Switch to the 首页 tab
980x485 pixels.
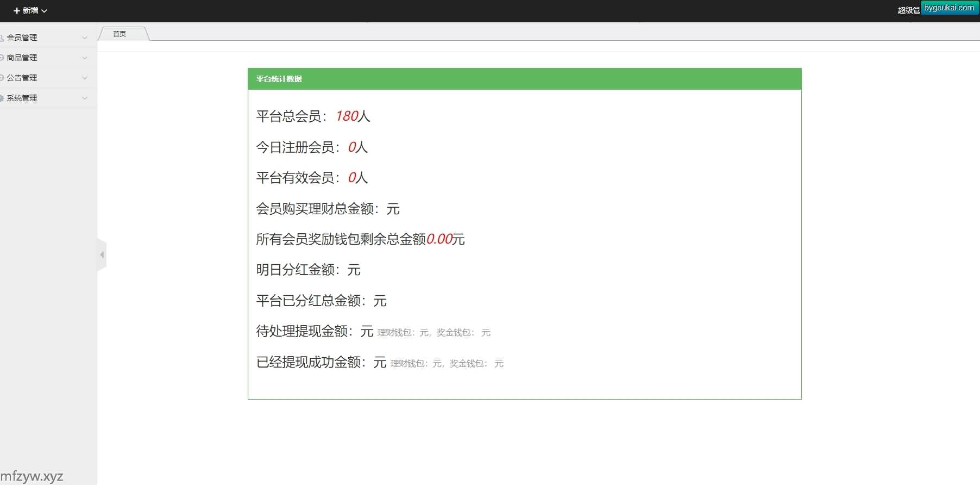click(120, 34)
